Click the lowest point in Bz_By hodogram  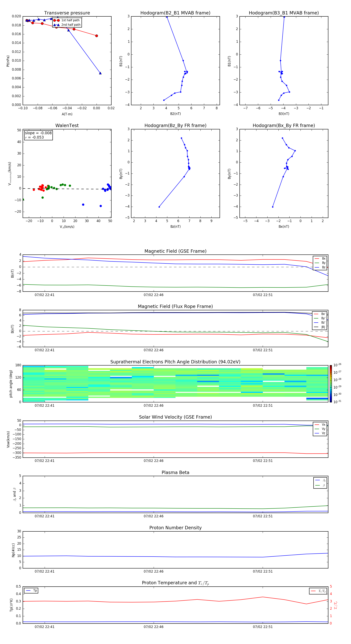pos(159,207)
